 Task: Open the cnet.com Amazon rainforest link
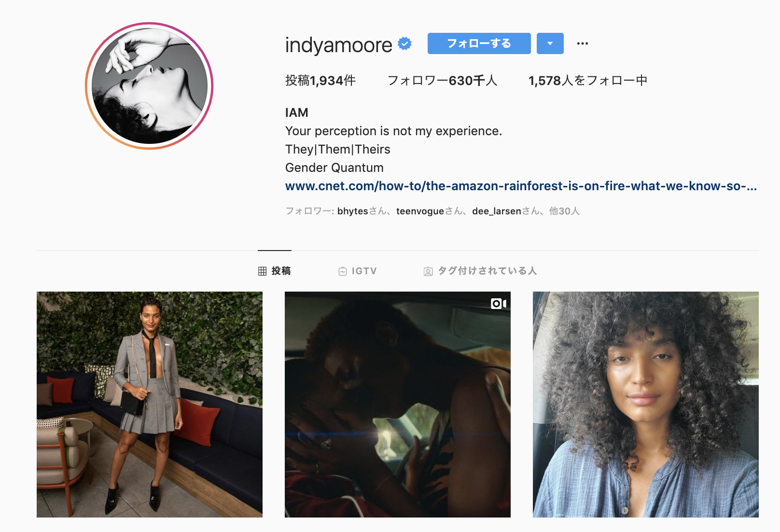tap(521, 186)
